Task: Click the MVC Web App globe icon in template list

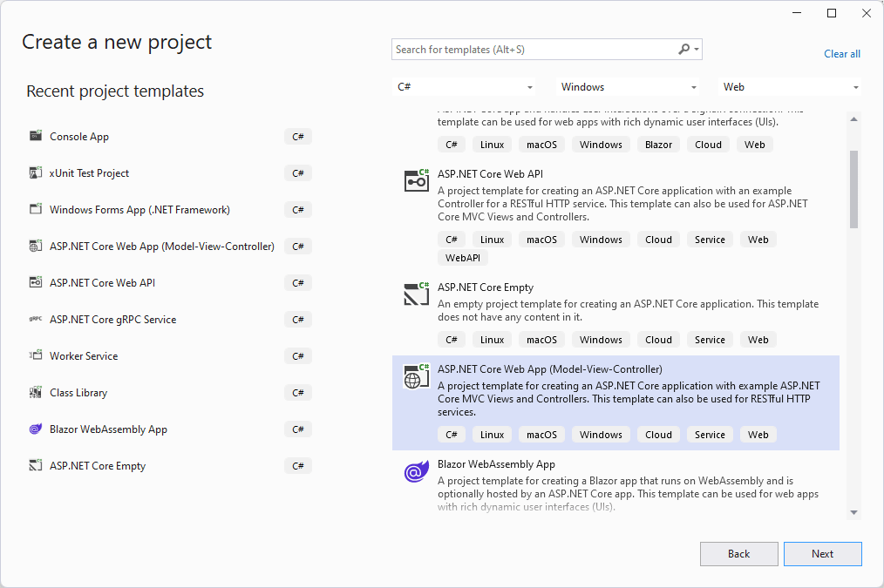Action: pos(417,375)
